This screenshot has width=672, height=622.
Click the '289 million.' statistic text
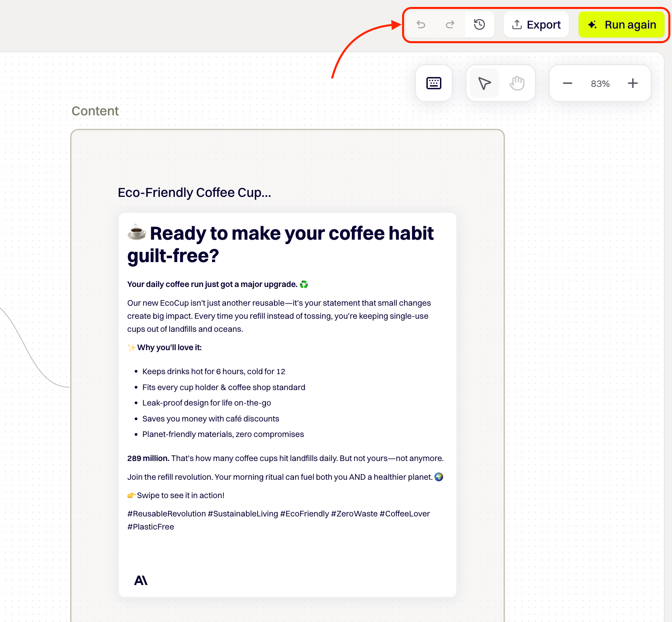pos(148,458)
